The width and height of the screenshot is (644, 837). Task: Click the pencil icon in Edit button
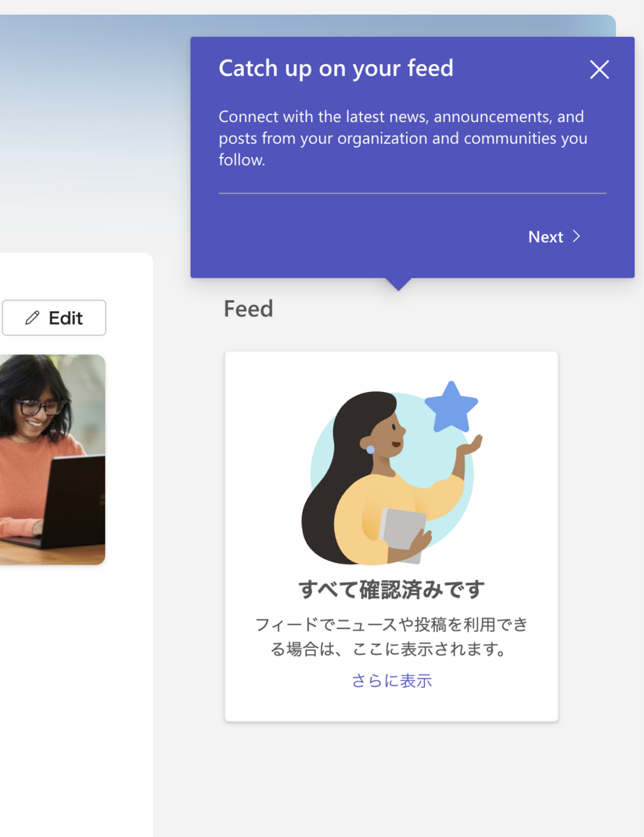(32, 318)
